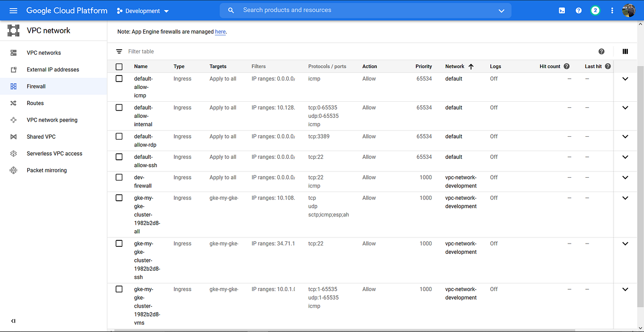Click the Google Cloud Platform logo
Screen dimensions: 644x332
(x=67, y=11)
